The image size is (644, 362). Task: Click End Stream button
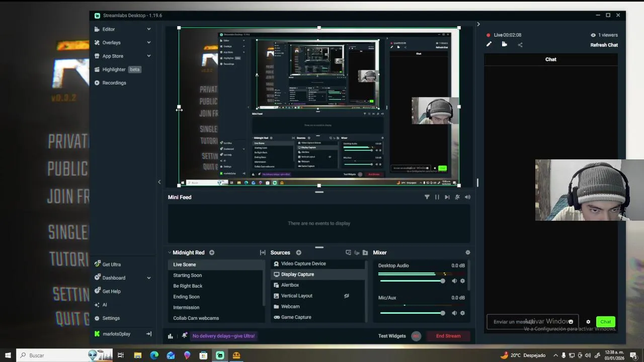click(x=448, y=336)
